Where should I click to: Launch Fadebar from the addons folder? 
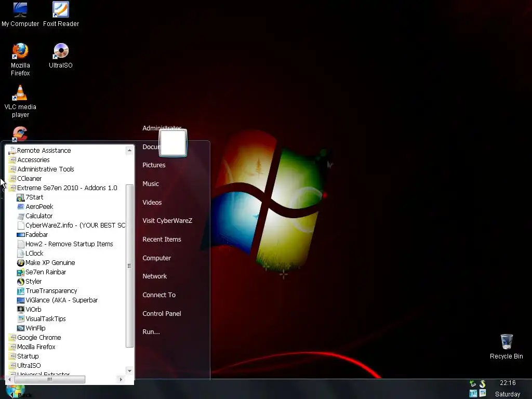pos(32,234)
